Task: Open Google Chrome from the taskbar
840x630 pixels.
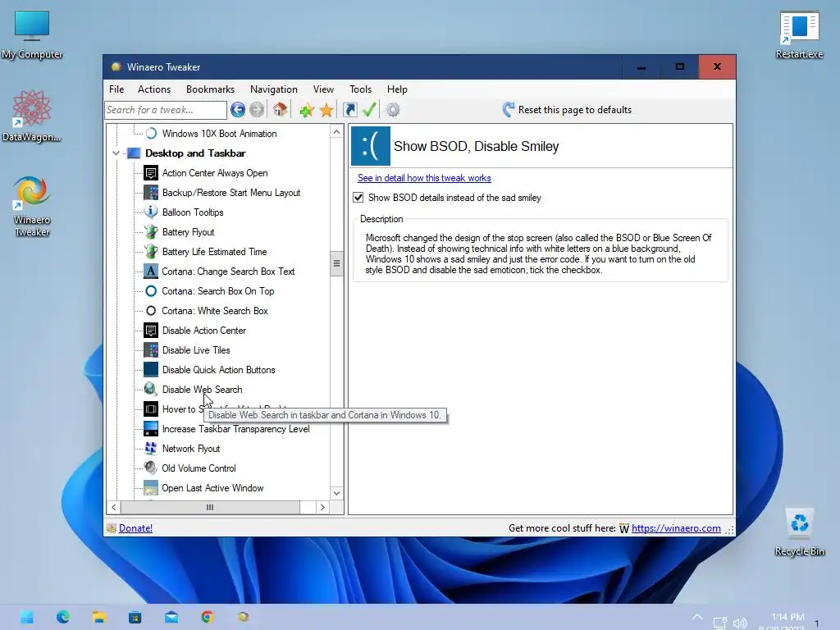Action: (x=208, y=617)
